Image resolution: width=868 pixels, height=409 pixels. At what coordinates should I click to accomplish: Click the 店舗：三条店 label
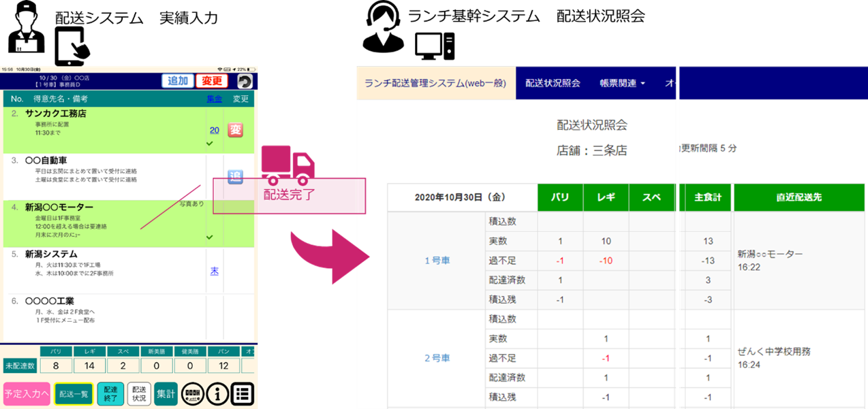[591, 150]
